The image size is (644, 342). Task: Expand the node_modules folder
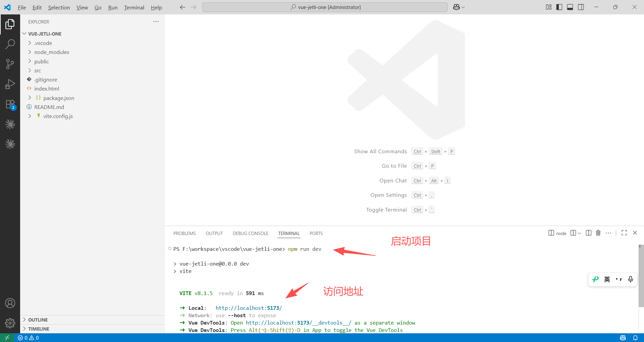tap(30, 52)
